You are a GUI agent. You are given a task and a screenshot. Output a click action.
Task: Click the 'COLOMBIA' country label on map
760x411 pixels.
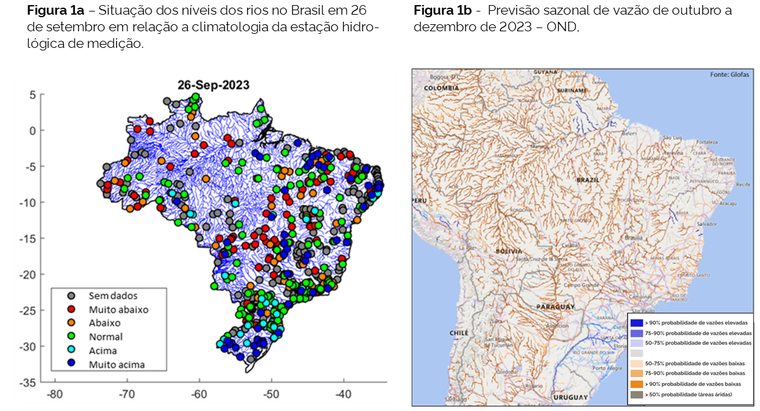tap(442, 88)
